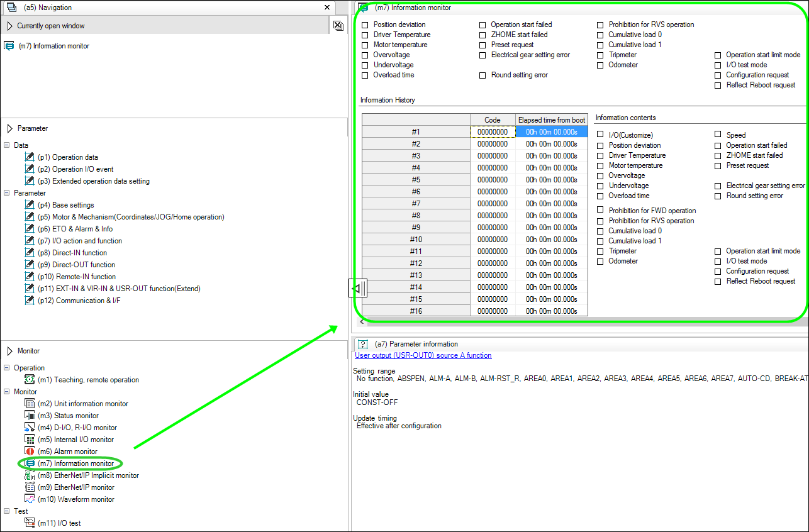Click the navigation panel collapse arrow handle
The height and width of the screenshot is (532, 809).
(x=358, y=289)
